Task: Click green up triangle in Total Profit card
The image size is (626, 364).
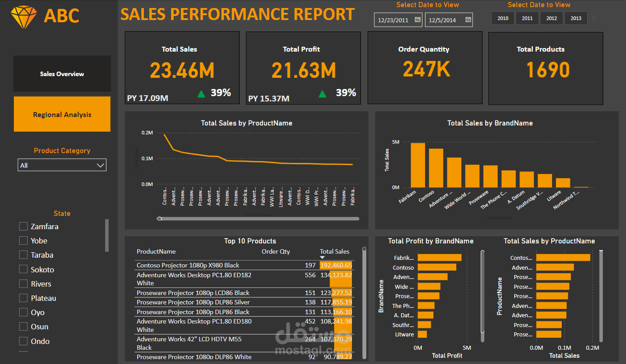Action: point(323,93)
